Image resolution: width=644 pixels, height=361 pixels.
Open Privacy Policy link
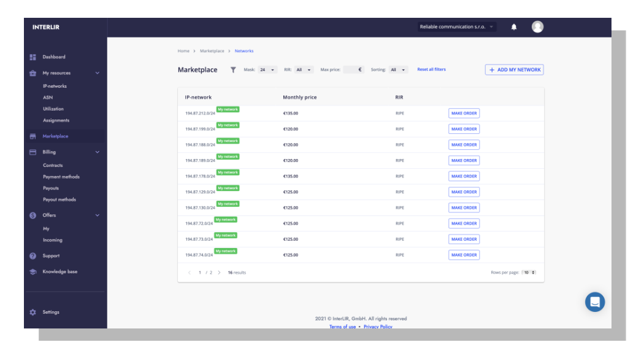[x=378, y=327]
